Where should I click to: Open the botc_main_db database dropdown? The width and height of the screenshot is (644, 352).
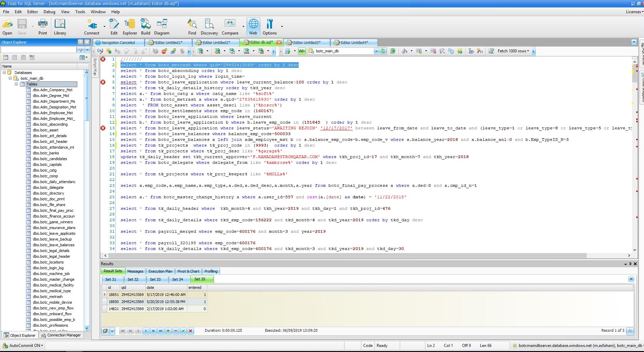tap(376, 51)
